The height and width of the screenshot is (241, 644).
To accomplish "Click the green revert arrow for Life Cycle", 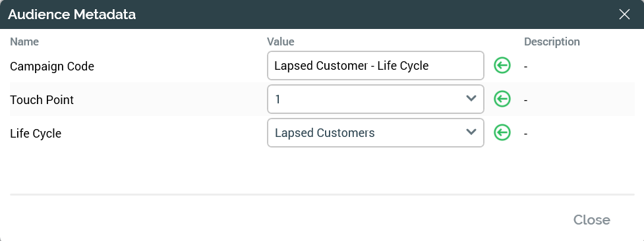I will pos(502,132).
